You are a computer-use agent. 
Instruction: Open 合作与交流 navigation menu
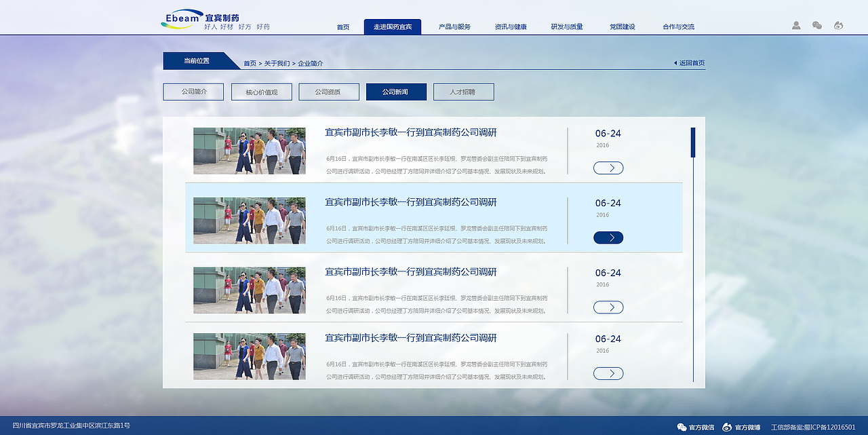point(679,27)
